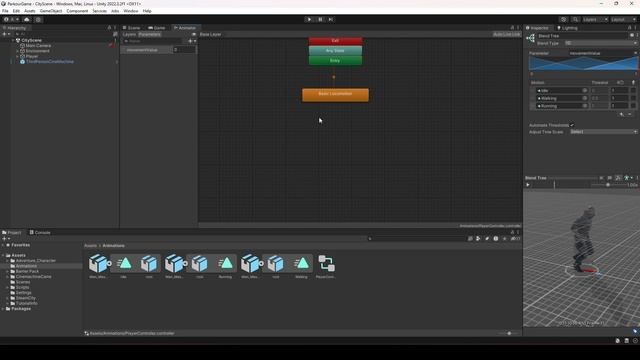Select the Exit state node
Screen dimensions: 640x360
pos(335,41)
